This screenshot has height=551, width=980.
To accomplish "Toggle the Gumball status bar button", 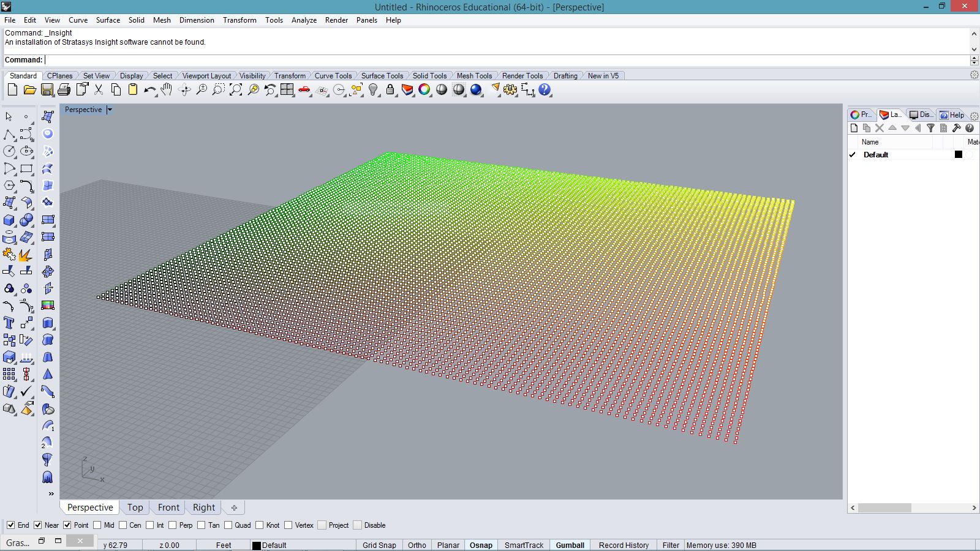I will (570, 545).
